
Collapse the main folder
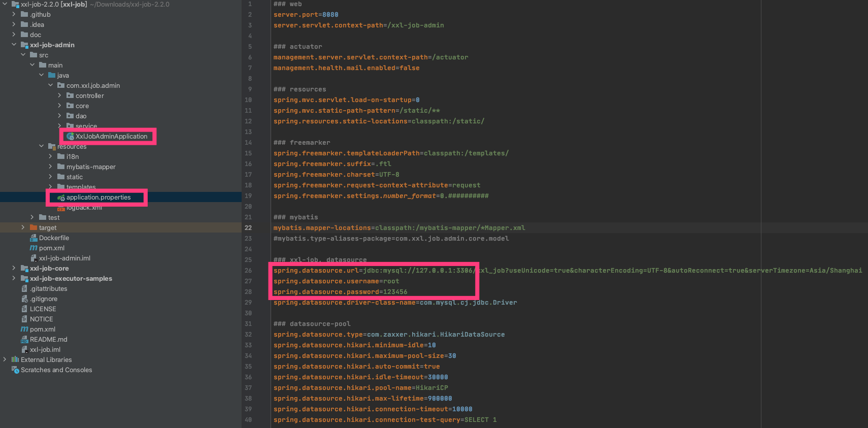pyautogui.click(x=32, y=65)
